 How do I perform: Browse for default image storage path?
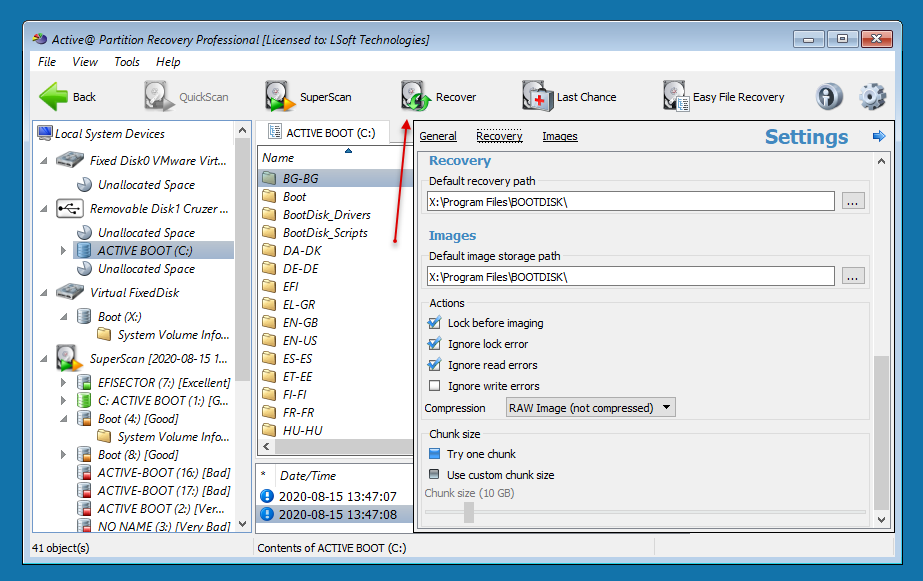pyautogui.click(x=852, y=276)
